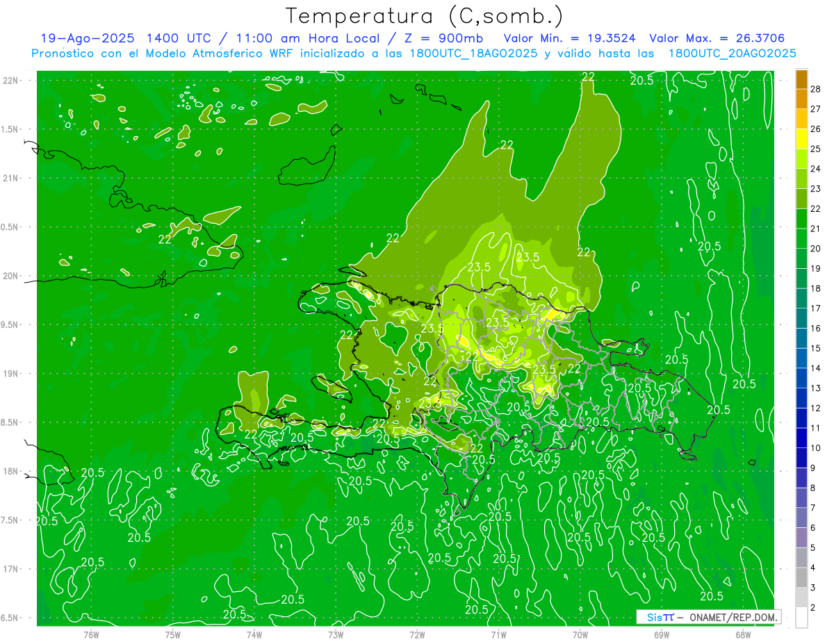Click the '76W' longitude axis label

pyautogui.click(x=91, y=634)
